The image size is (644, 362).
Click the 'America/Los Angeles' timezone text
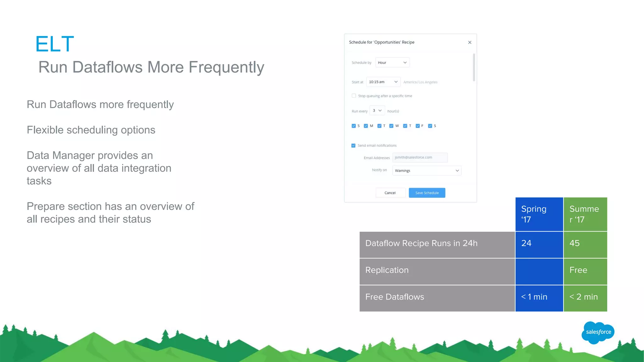[x=420, y=82]
